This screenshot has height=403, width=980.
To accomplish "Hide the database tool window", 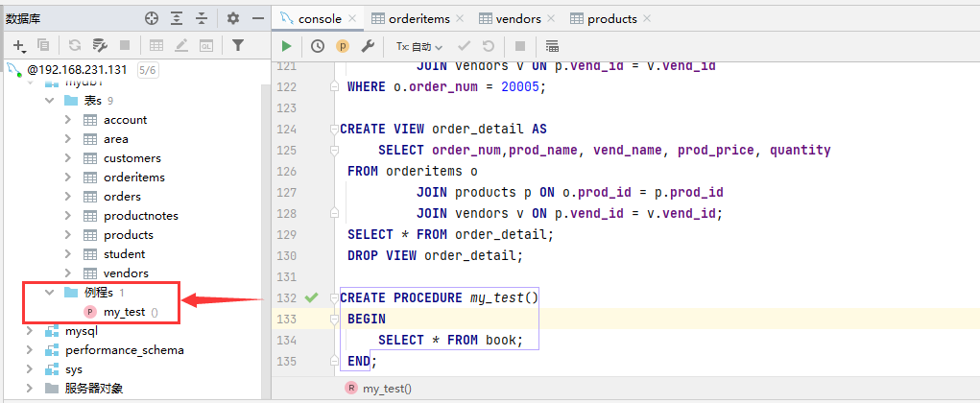I will [258, 19].
